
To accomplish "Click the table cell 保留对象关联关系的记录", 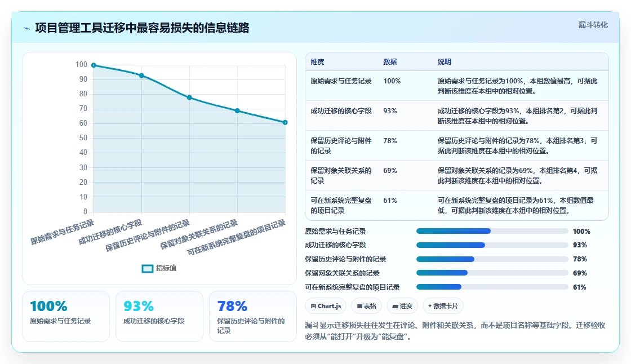I will click(x=341, y=176).
